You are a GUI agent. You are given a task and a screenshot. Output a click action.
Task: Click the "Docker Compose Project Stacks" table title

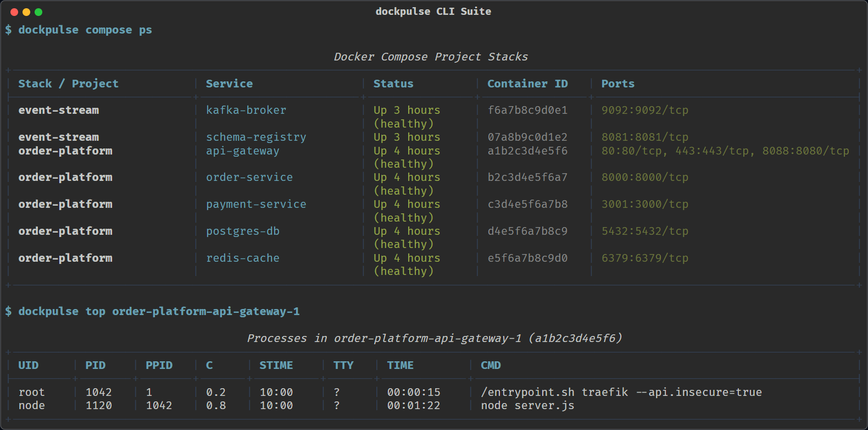tap(431, 57)
